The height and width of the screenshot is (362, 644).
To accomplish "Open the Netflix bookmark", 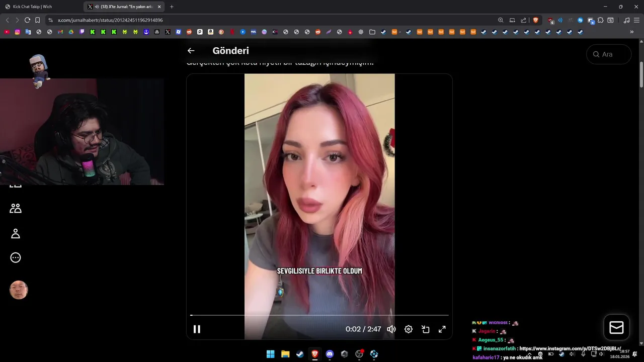I will (x=232, y=32).
